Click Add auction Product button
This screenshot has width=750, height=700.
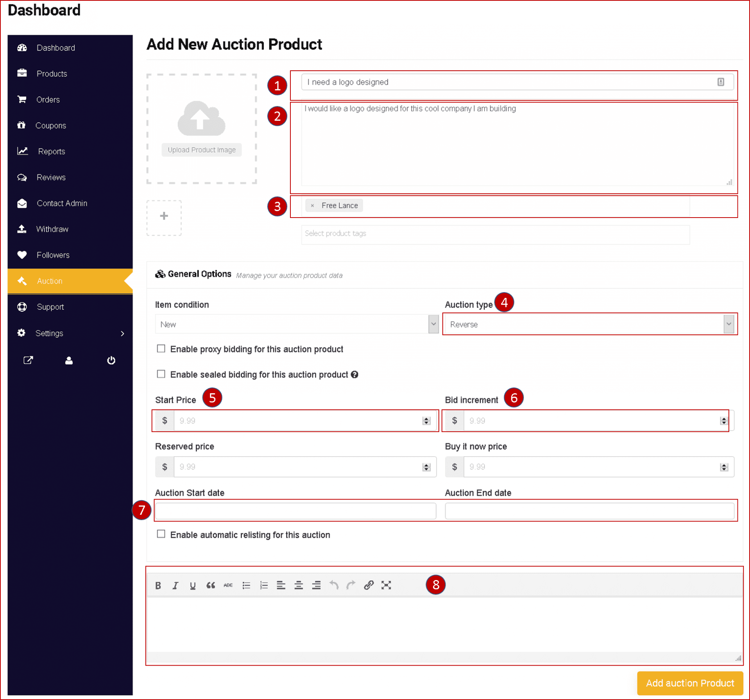pos(690,683)
